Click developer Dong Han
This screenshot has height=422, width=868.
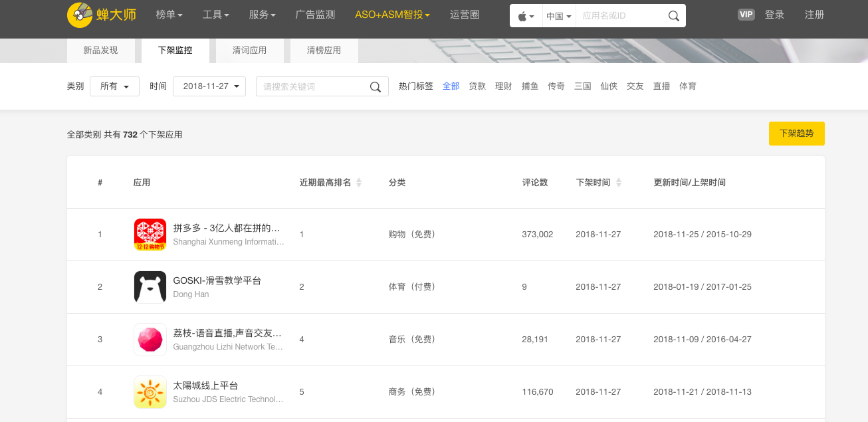191,294
